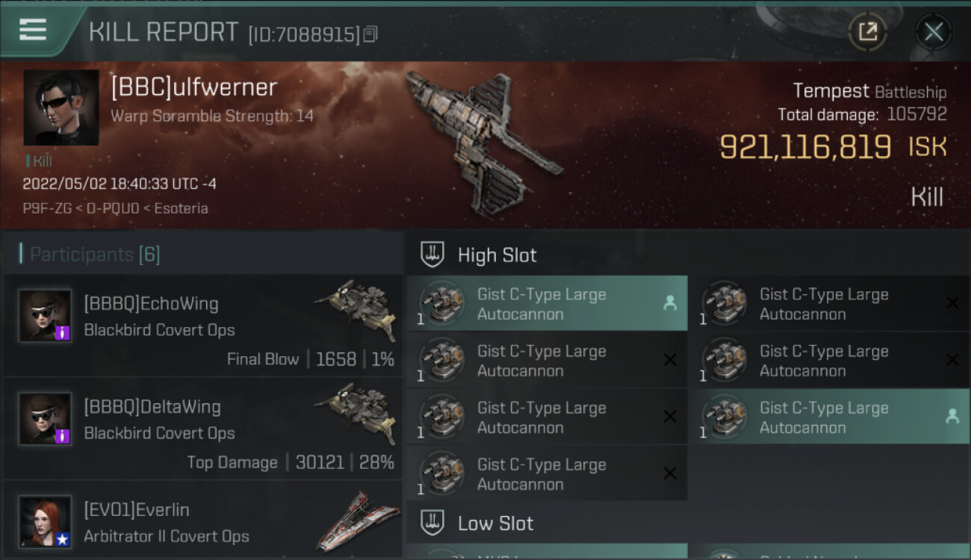Click the Kill label under the portrait

pyautogui.click(x=40, y=161)
